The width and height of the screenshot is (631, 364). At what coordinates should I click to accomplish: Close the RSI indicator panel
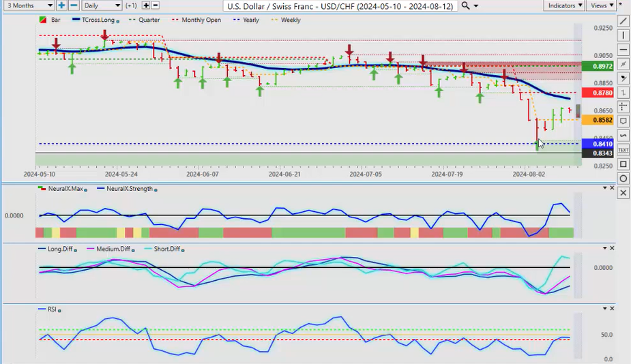tap(612, 309)
